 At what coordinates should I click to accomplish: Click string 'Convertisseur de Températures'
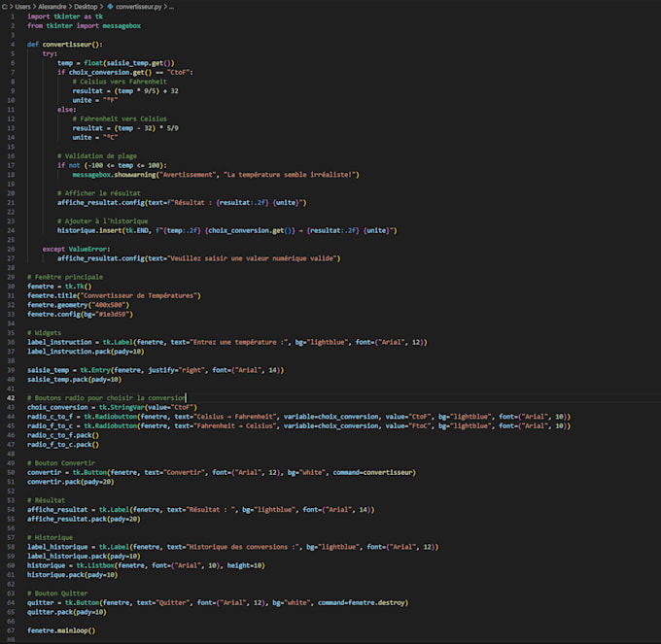pyautogui.click(x=140, y=295)
